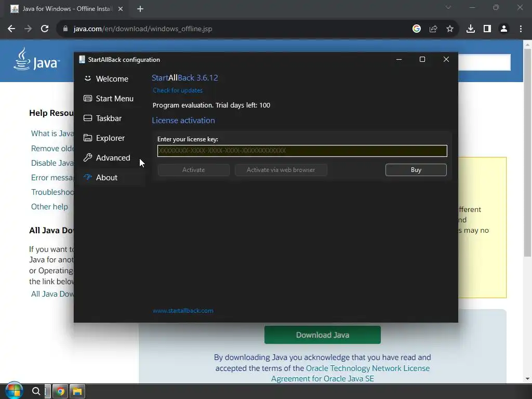The height and width of the screenshot is (399, 532).
Task: Select the Java for Windows browser tab
Action: 64,9
